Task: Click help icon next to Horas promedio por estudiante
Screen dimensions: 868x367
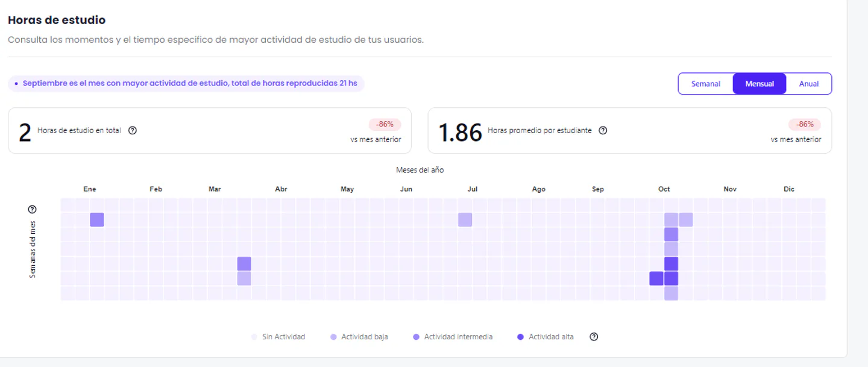Action: (603, 130)
